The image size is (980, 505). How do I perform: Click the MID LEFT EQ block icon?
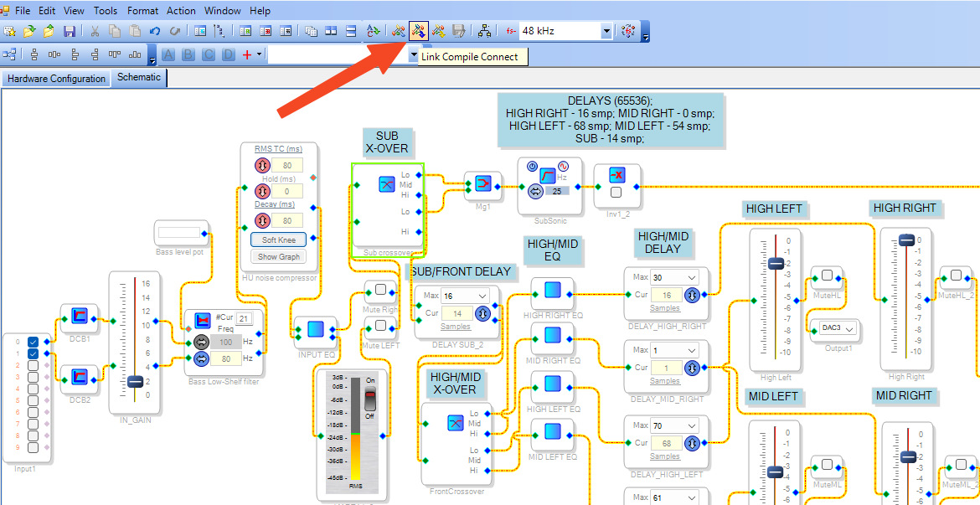tap(553, 432)
